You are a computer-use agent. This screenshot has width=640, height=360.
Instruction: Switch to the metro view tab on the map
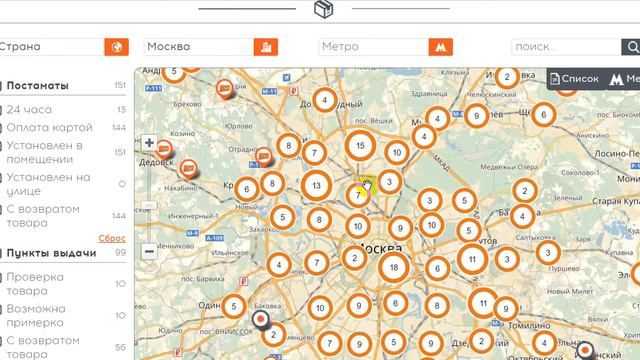coord(624,79)
